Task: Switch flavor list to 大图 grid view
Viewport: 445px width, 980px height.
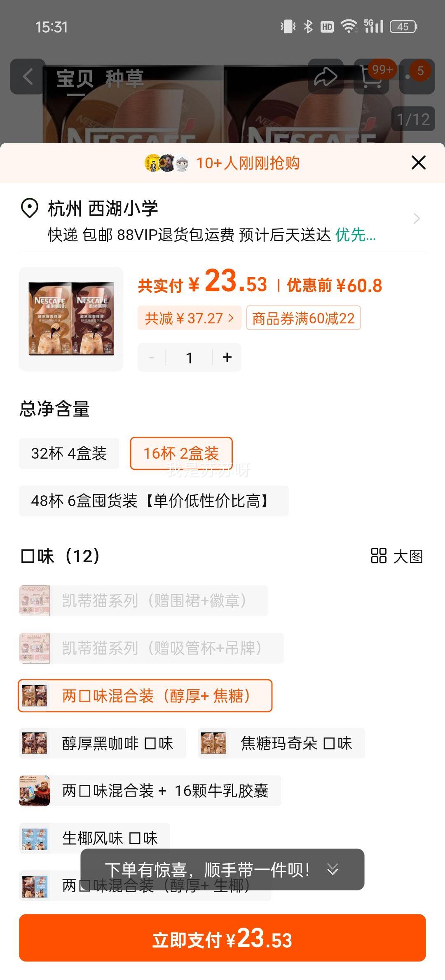Action: [397, 556]
